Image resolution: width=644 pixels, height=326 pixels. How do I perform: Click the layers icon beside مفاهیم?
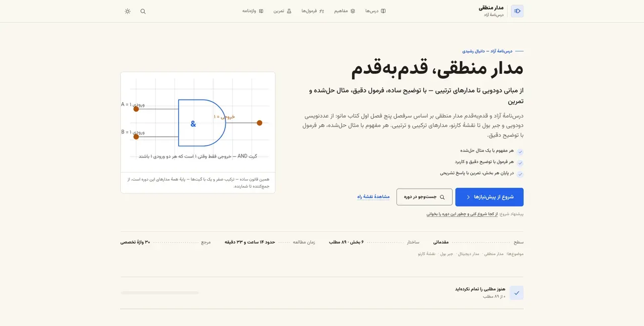click(353, 11)
